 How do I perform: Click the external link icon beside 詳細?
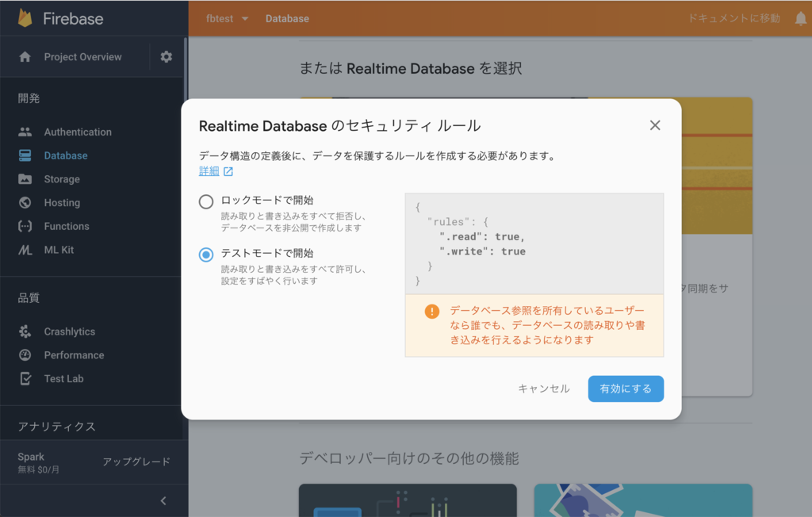(228, 171)
